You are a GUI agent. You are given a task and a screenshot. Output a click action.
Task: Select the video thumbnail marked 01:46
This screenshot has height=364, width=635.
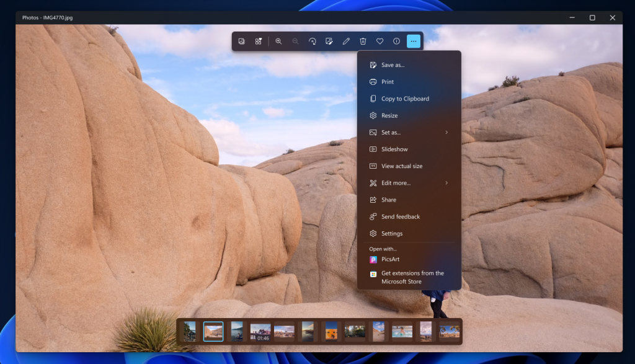pos(260,331)
